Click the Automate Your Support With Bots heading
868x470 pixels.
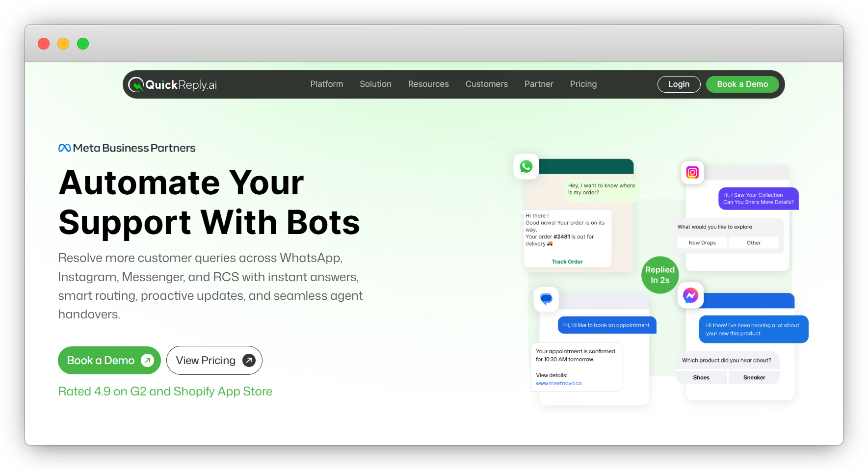coord(209,203)
